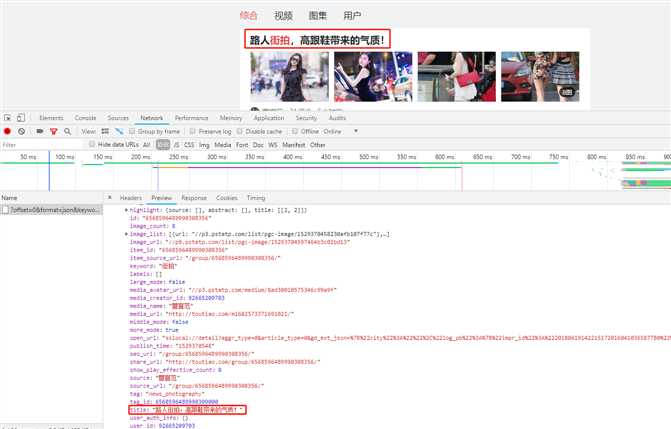This screenshot has height=429, width=671.
Task: Filter requests by Font
Action: (242, 145)
